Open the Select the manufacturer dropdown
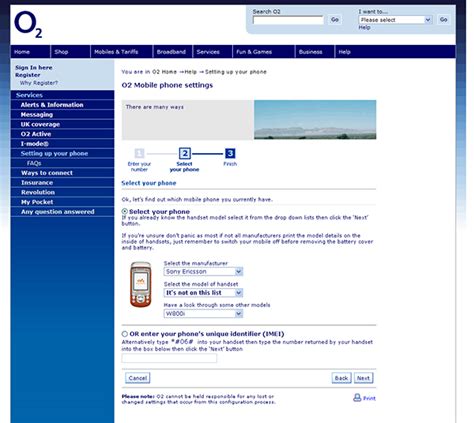This screenshot has width=474, height=423. (x=203, y=272)
